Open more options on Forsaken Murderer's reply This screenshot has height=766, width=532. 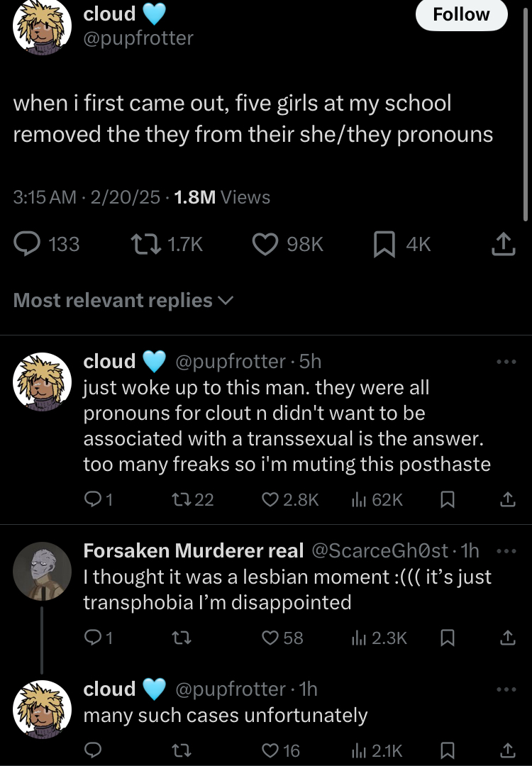pos(506,550)
